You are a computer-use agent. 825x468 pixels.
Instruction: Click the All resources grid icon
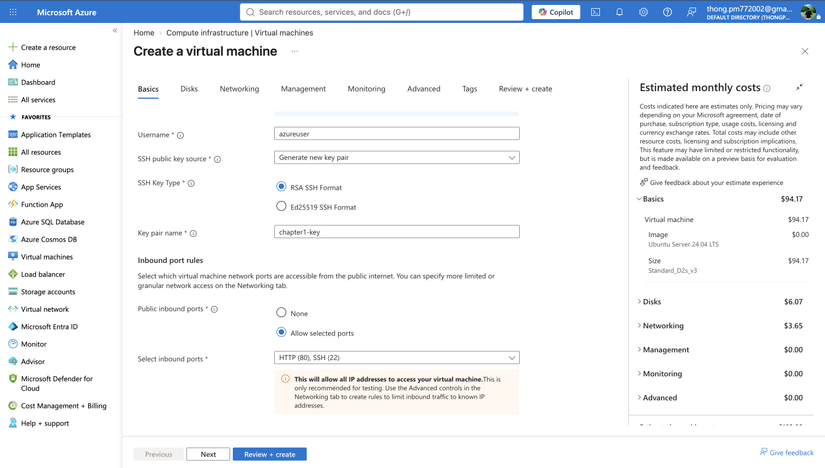[x=13, y=152]
